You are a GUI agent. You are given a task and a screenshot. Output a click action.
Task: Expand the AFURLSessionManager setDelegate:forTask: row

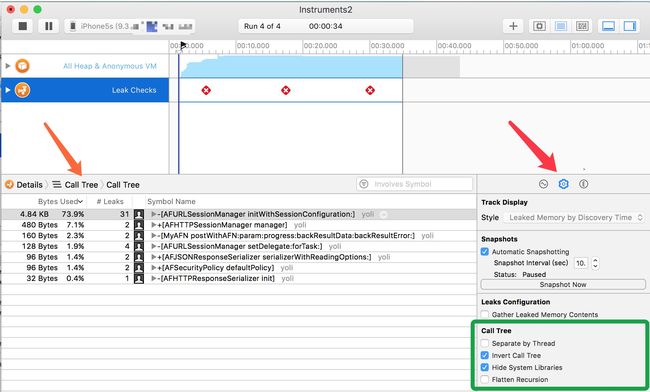[x=154, y=247]
